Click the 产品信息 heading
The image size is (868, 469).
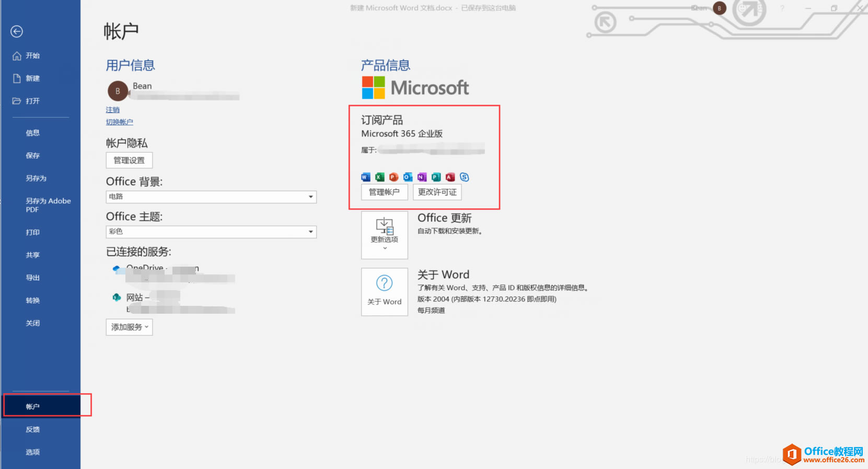(x=386, y=65)
